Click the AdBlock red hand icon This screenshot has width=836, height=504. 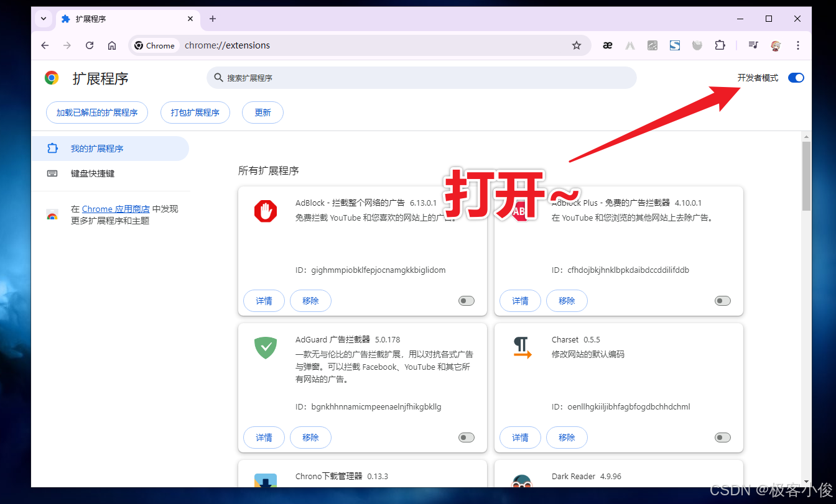click(266, 211)
